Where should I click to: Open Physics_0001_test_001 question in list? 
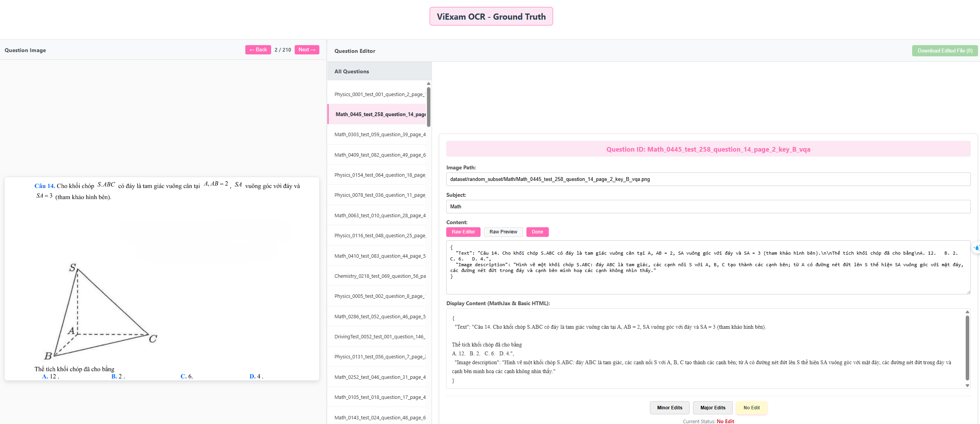coord(379,94)
